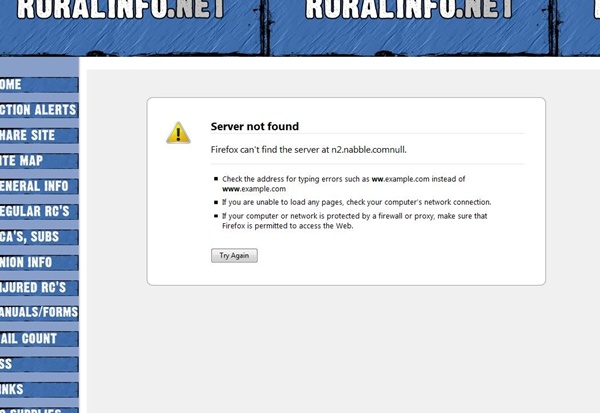Open Regular RC's from sidebar
Viewport: 600px width, 413px height.
pos(36,211)
